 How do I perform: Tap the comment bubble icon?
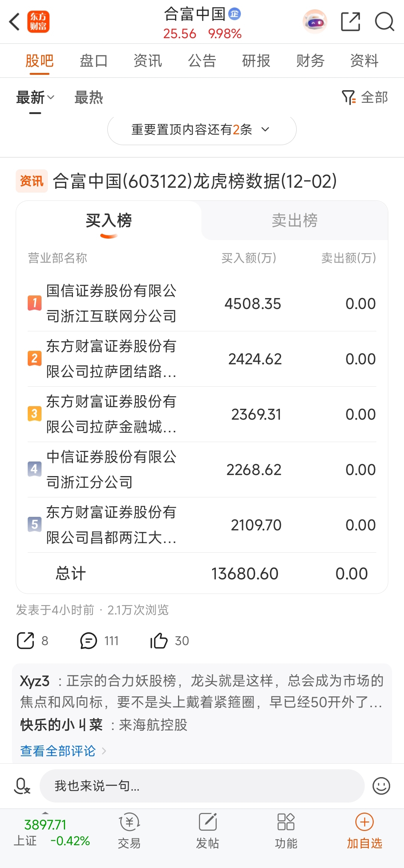pyautogui.click(x=89, y=641)
